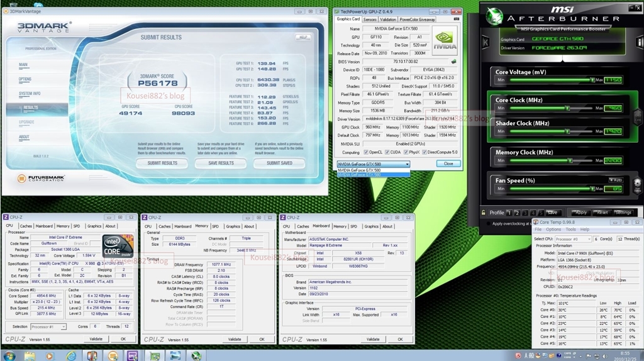Screen dimensions: 644x361
Task: Open Afterburner information i icon
Action: click(640, 42)
